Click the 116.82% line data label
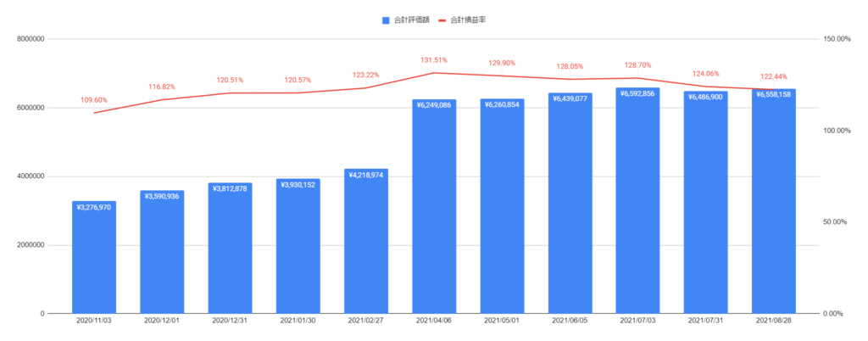Viewport: 868px width, 341px height. 162,87
